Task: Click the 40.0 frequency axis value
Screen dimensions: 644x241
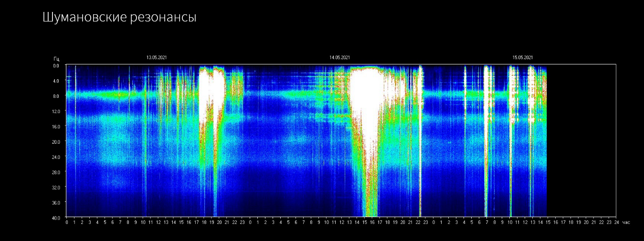Action: pyautogui.click(x=56, y=217)
